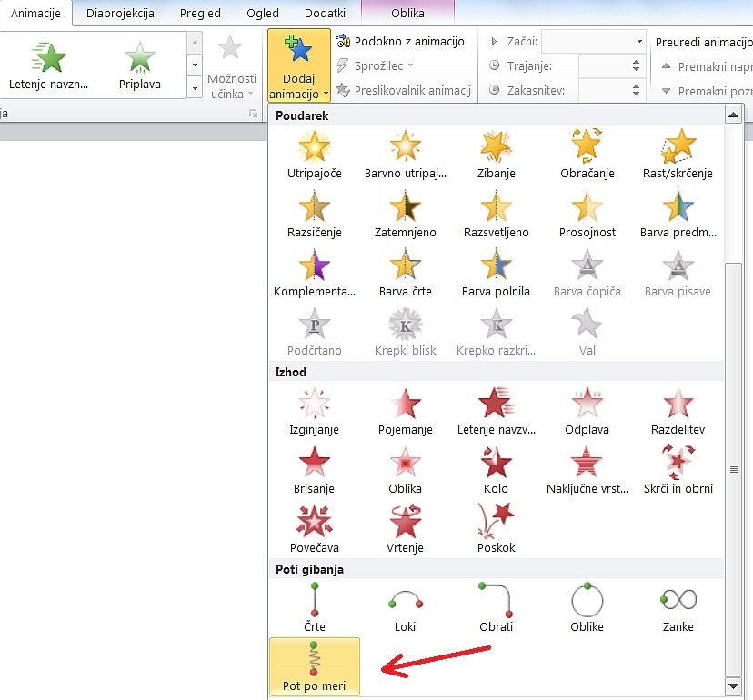Click the Pot po meri custom path
The image size is (753, 700).
(315, 666)
